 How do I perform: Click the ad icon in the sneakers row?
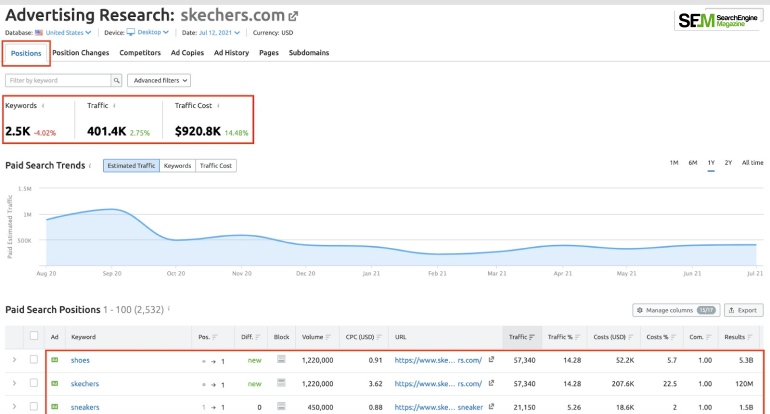pyautogui.click(x=55, y=407)
